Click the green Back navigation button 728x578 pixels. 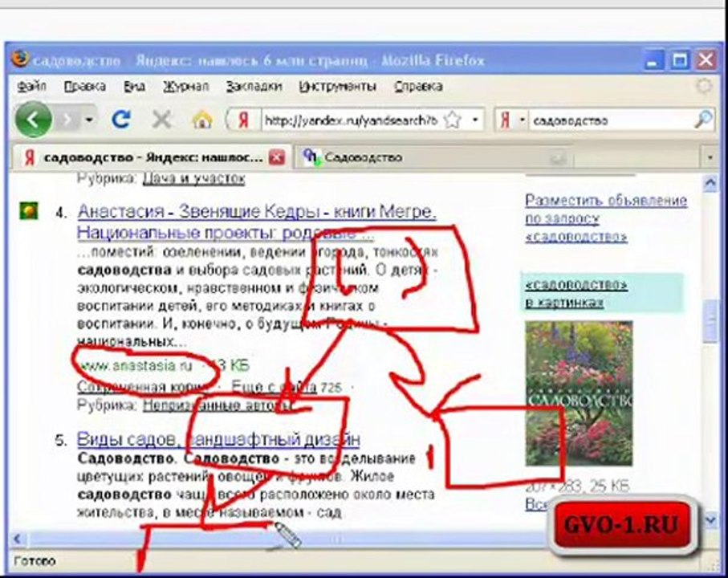coord(33,120)
